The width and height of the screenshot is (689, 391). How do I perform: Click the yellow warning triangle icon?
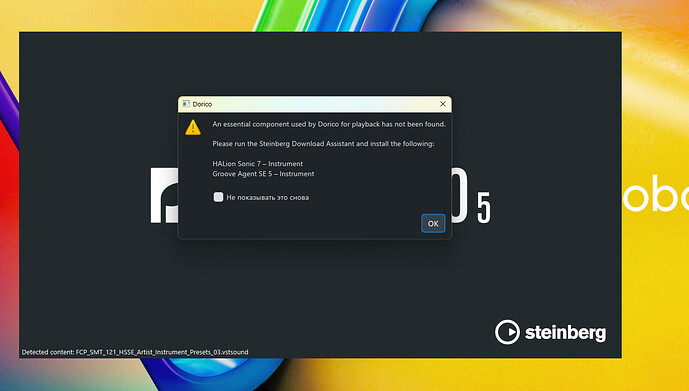click(x=193, y=127)
